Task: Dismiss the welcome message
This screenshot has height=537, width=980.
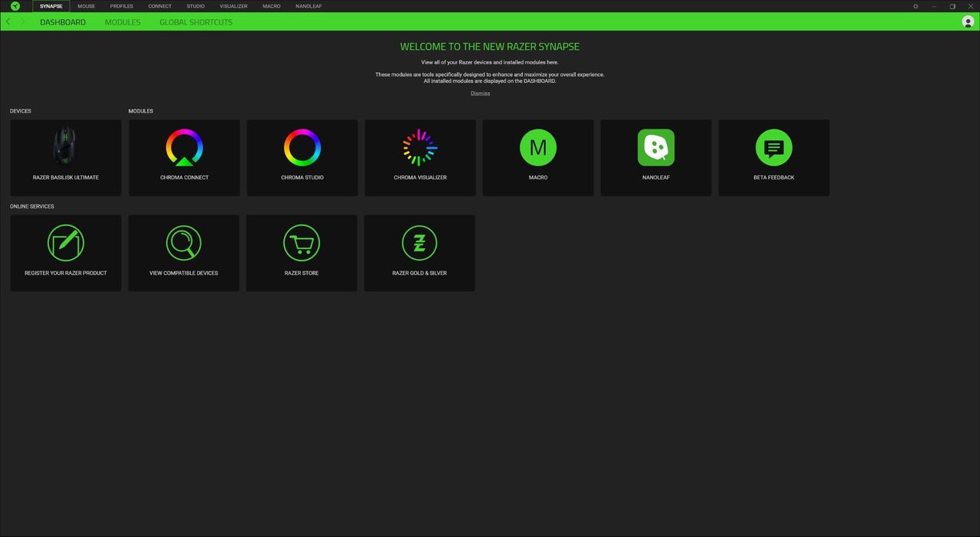Action: (480, 93)
